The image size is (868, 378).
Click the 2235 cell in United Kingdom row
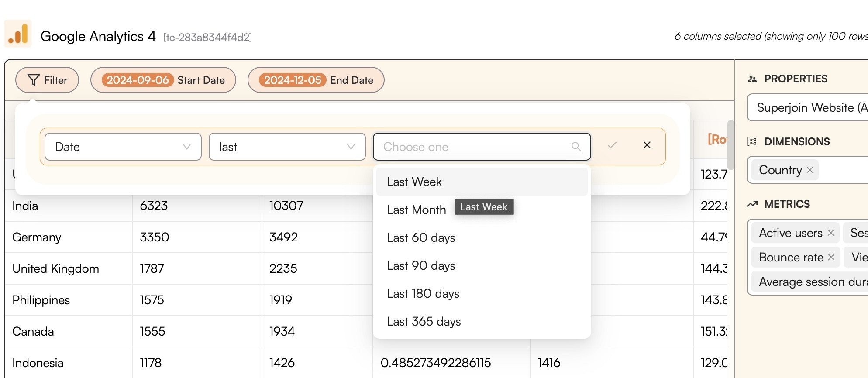click(317, 268)
